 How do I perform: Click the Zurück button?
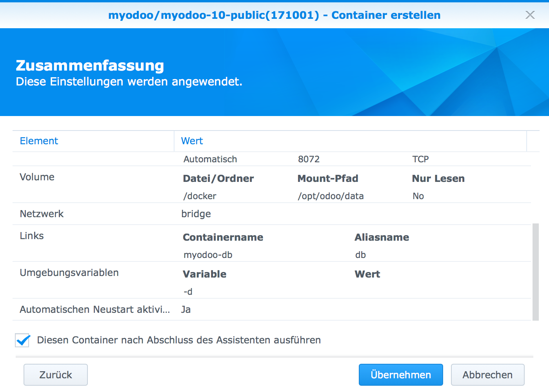55,375
